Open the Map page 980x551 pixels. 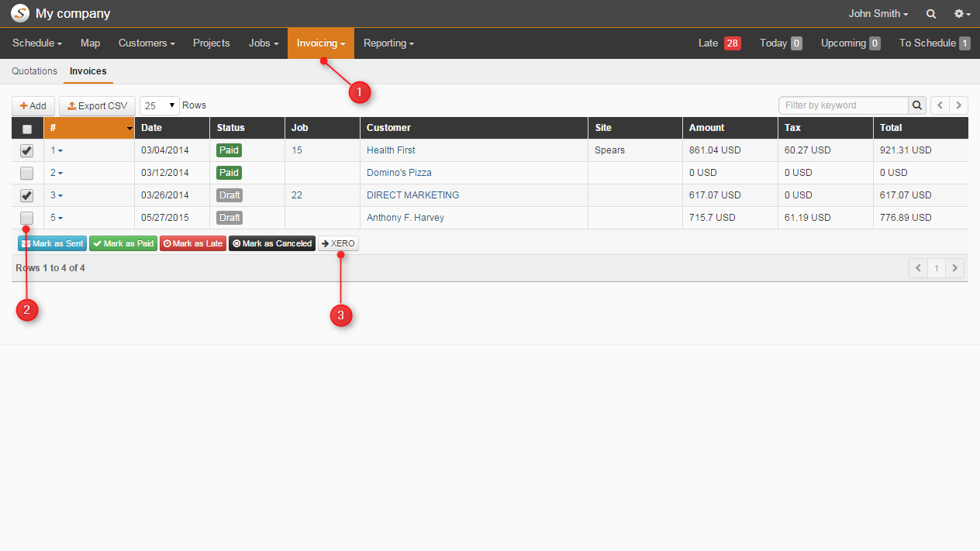90,43
